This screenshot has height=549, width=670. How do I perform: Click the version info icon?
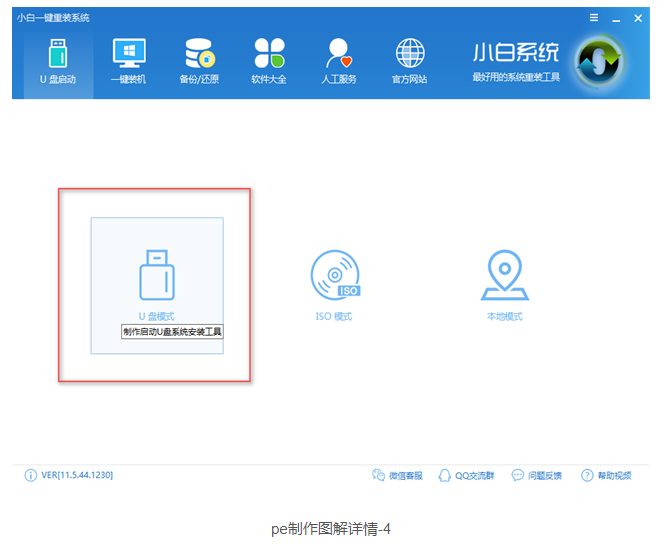coord(31,475)
